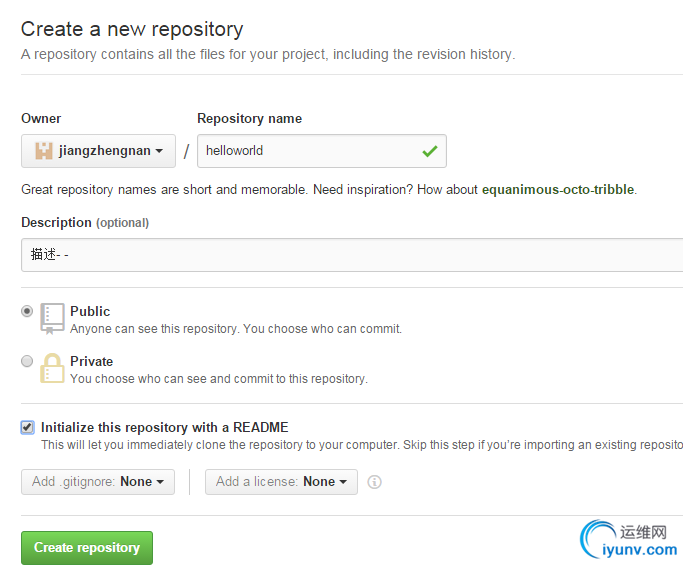Click the Private option label
This screenshot has height=566, width=683.
(91, 361)
